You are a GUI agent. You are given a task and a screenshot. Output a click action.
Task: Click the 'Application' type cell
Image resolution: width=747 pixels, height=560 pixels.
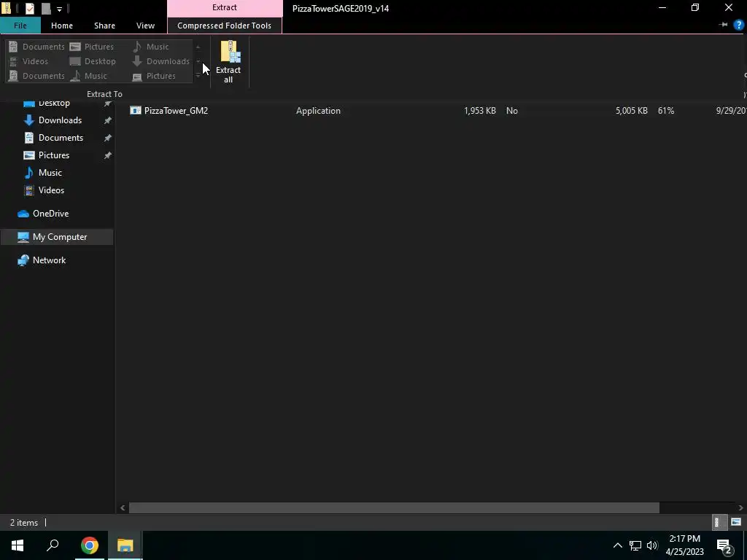(318, 111)
